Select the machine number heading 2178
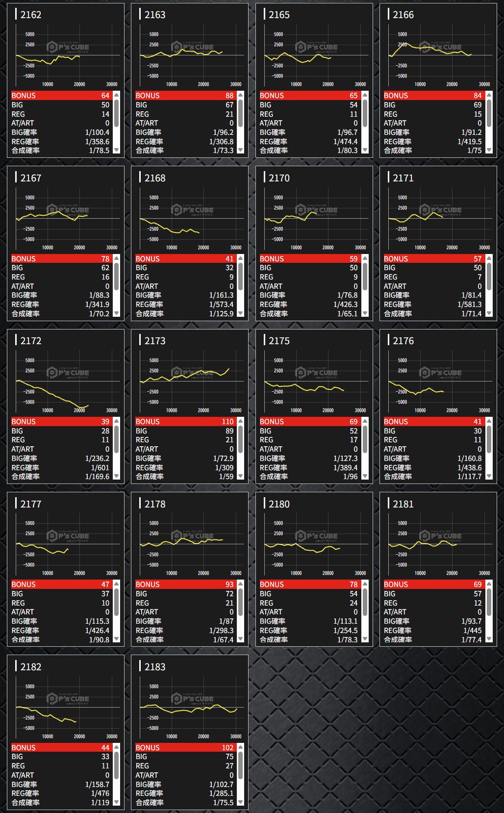Image resolution: width=504 pixels, height=813 pixels. point(155,504)
